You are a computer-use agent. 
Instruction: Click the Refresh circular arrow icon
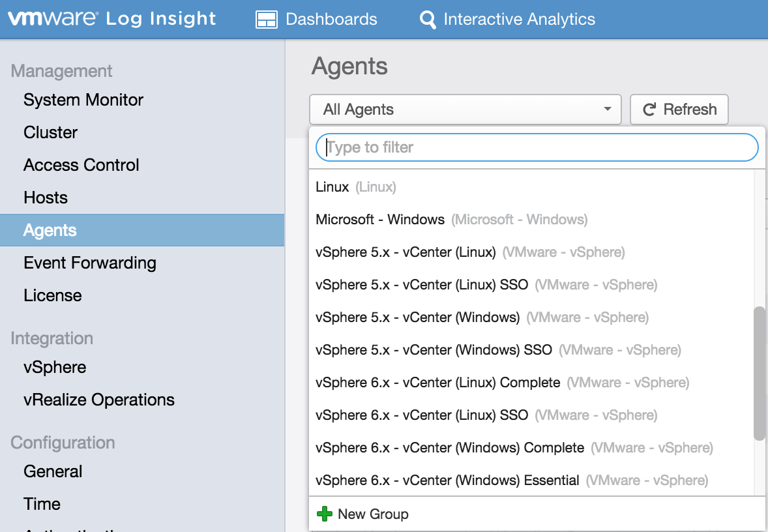649,110
